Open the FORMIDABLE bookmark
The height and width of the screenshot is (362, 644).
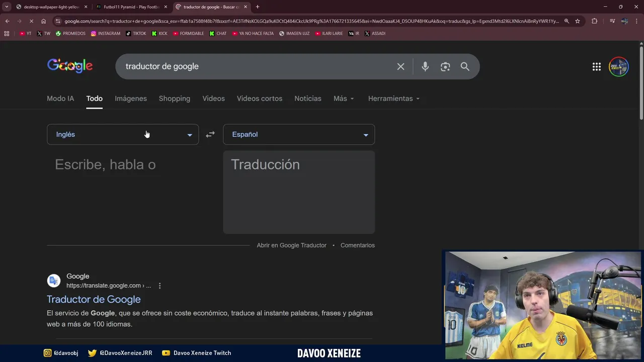click(189, 33)
